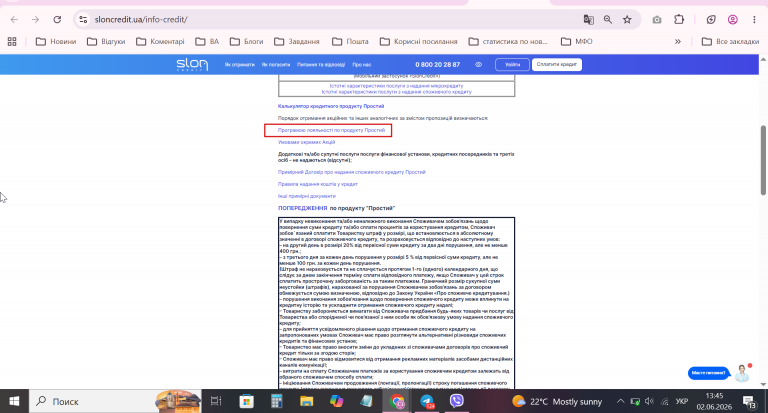Open Істотні характеристики послуги споживчого кредиту link
The height and width of the screenshot is (413, 768).
[x=396, y=92]
